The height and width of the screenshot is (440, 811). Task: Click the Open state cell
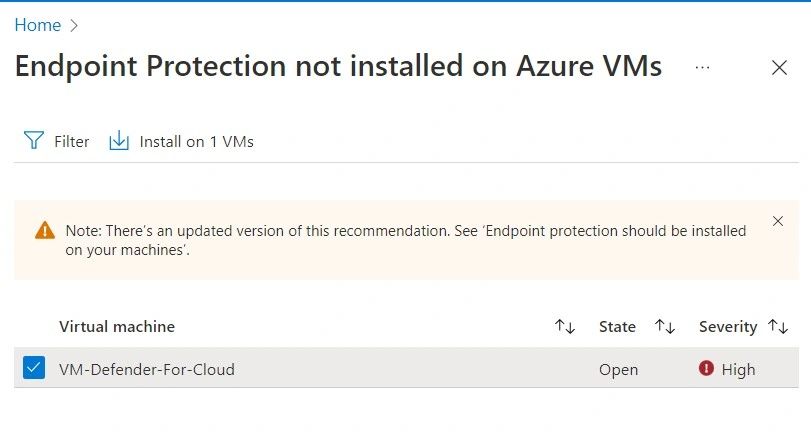click(618, 369)
